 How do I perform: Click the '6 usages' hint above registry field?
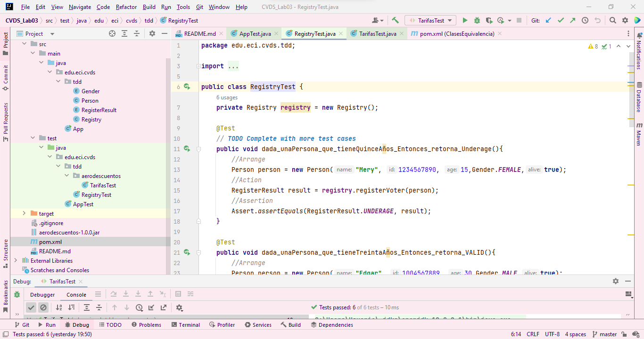click(227, 97)
